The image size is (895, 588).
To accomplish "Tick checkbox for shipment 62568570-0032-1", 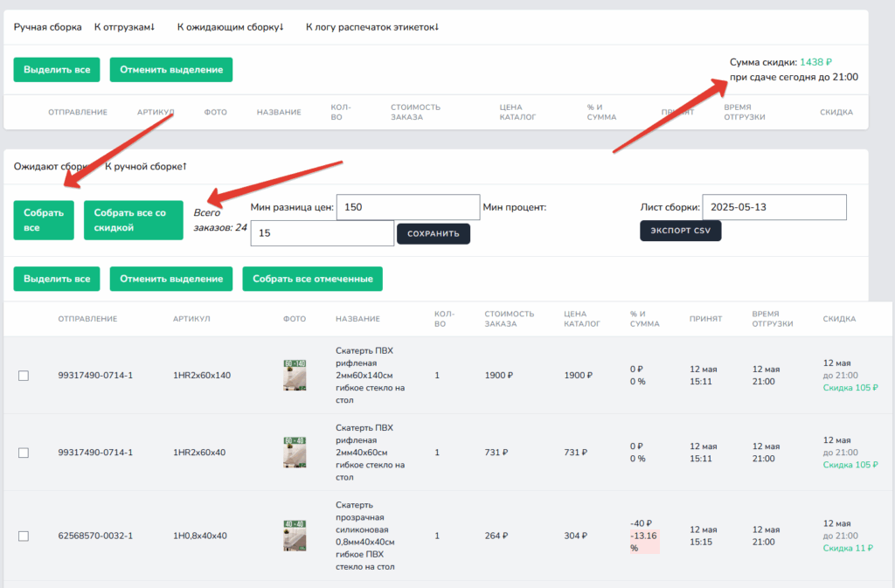I will [x=24, y=536].
